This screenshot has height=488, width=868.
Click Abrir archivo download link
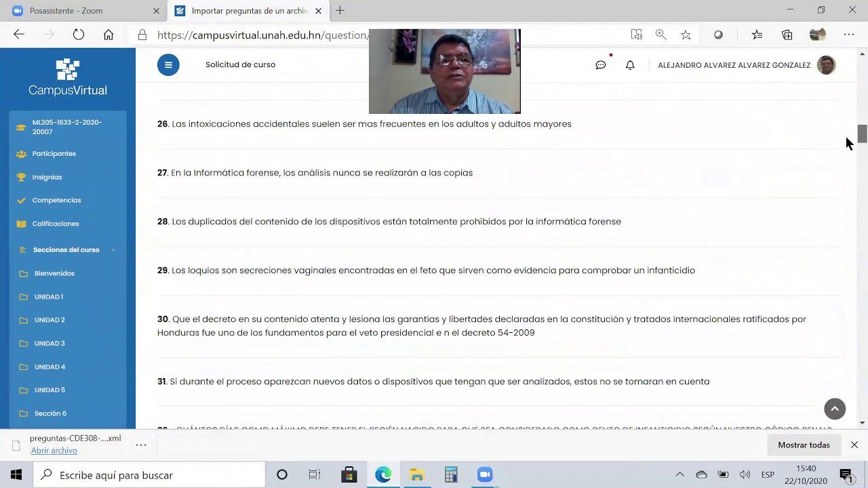point(54,451)
